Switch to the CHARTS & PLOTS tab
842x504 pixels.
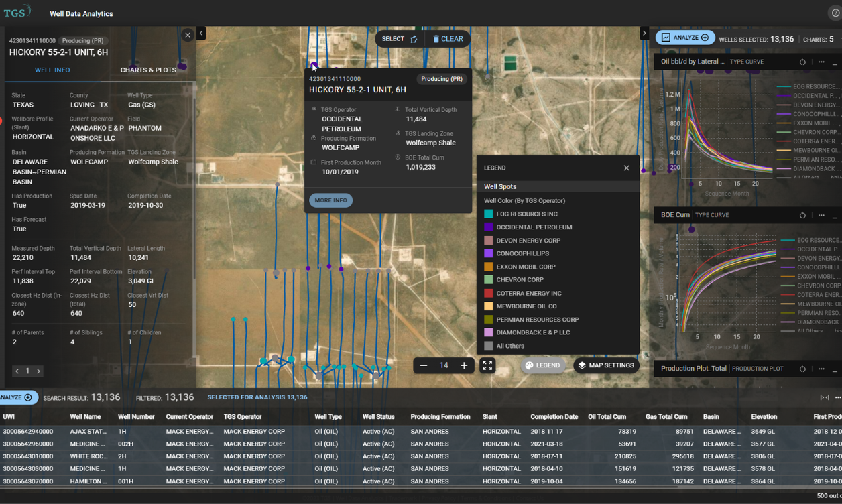click(x=148, y=70)
